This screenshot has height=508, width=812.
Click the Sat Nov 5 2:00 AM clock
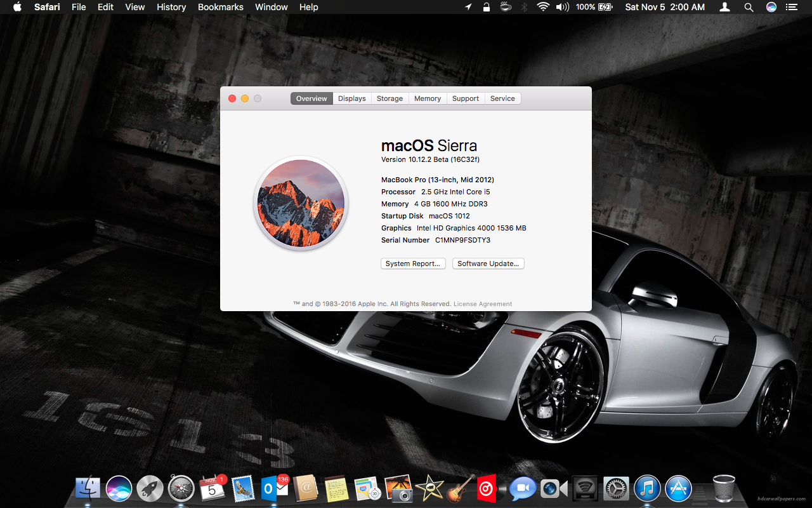(x=665, y=7)
